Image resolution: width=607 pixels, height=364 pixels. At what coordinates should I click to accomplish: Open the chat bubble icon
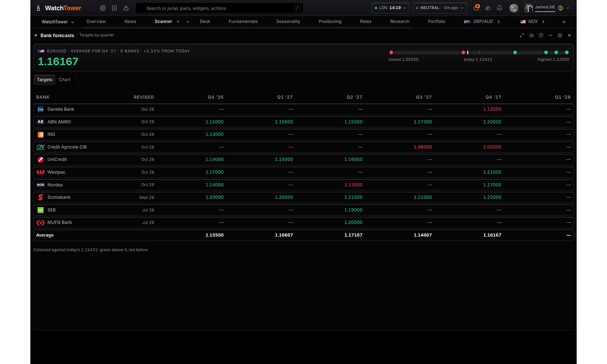click(x=488, y=8)
